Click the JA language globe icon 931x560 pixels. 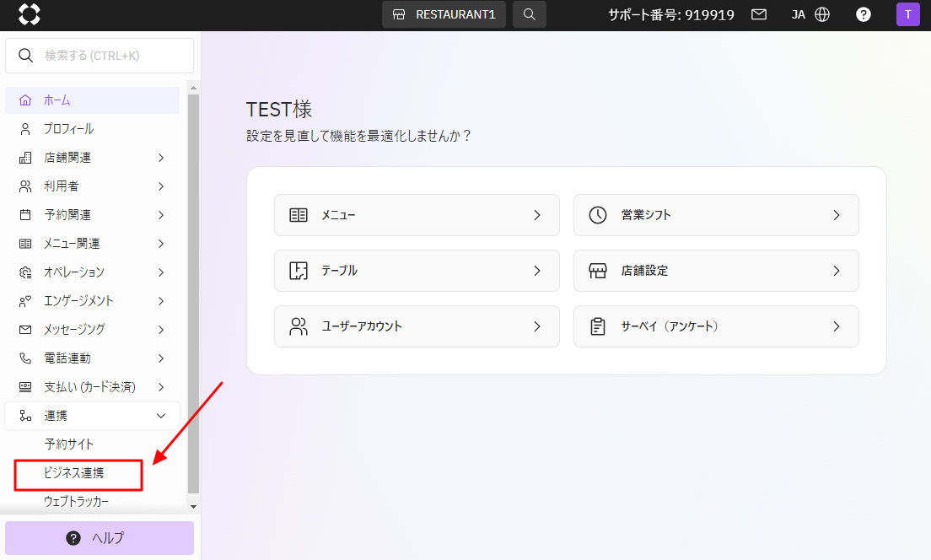coord(822,14)
